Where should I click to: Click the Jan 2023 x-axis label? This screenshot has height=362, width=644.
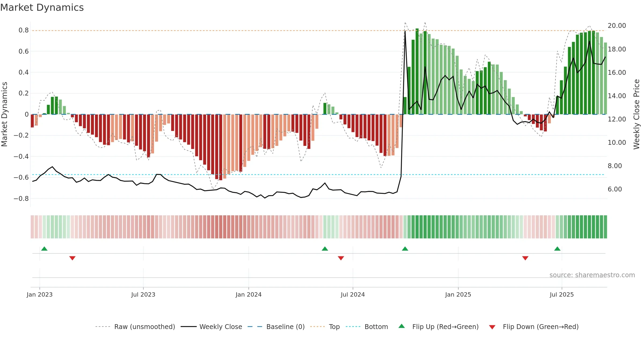(x=40, y=294)
